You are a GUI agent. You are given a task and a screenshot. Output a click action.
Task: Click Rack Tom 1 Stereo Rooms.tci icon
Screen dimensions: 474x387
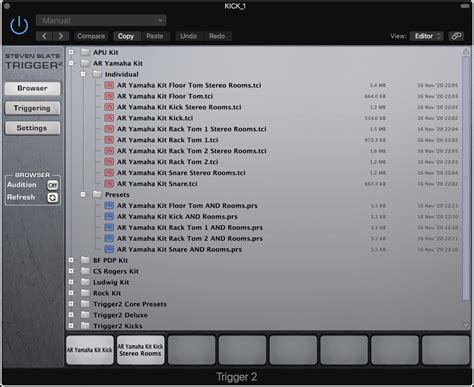109,129
